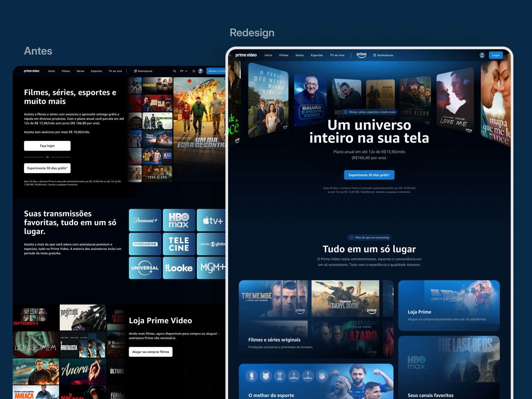532x399 pixels.
Task: Open Séries in Antes navbar
Action: point(80,71)
